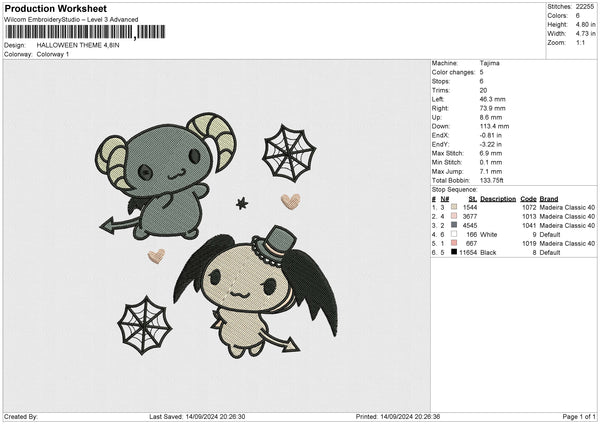Select the lower spider web motif
The width and height of the screenshot is (600, 424).
(x=144, y=326)
